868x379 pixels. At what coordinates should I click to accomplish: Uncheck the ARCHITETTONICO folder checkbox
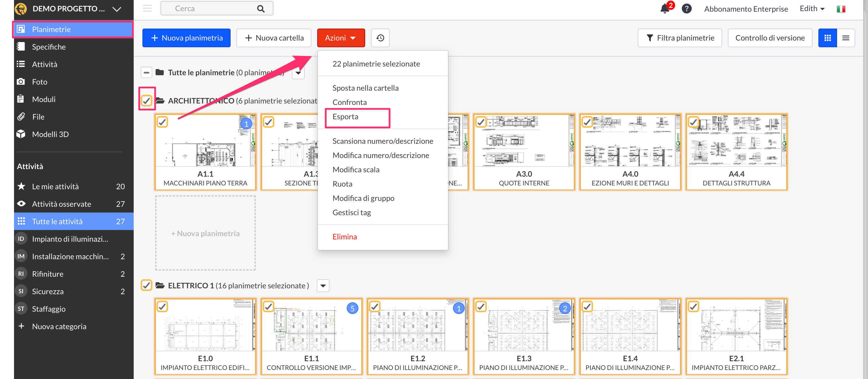147,101
